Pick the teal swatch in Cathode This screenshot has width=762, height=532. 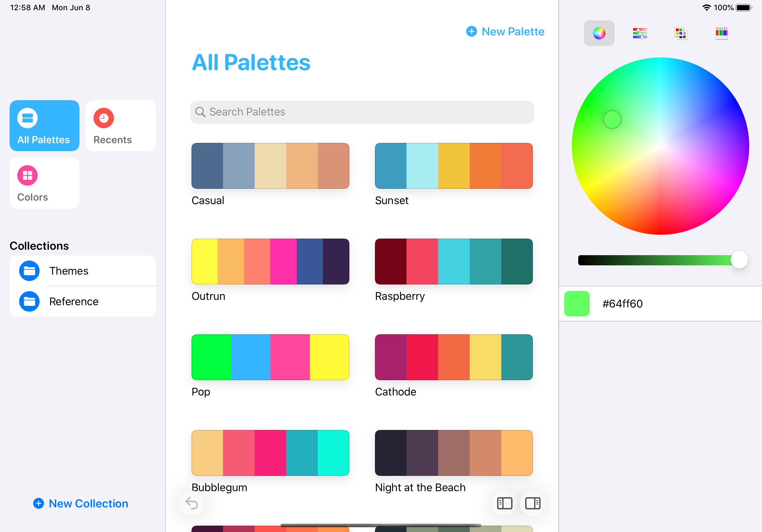click(517, 357)
